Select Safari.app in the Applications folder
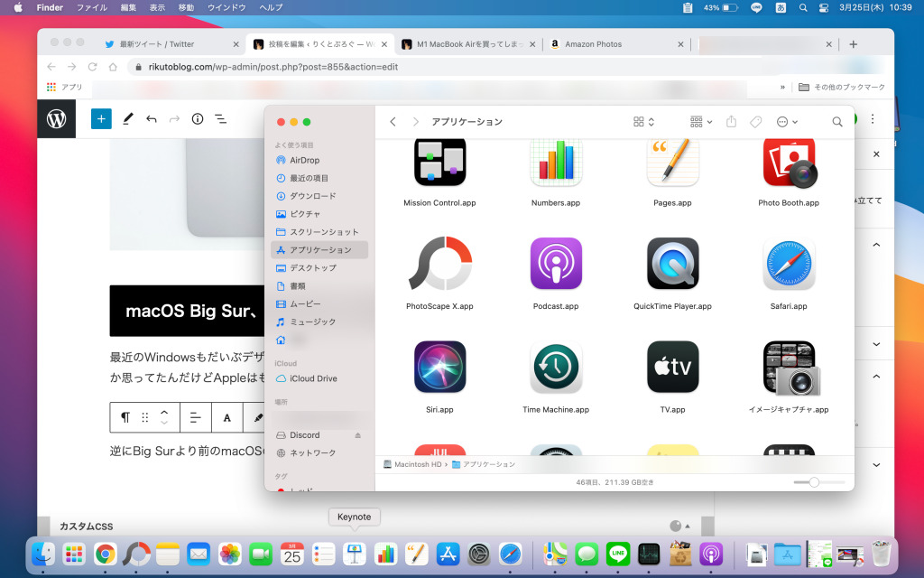Screen dimensions: 924x578 pyautogui.click(x=789, y=264)
